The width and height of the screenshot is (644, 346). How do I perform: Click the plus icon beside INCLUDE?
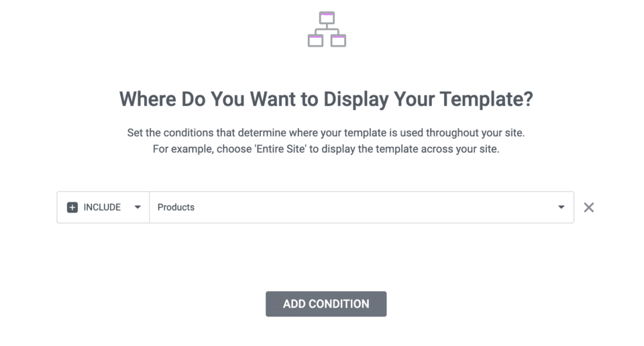coord(72,208)
